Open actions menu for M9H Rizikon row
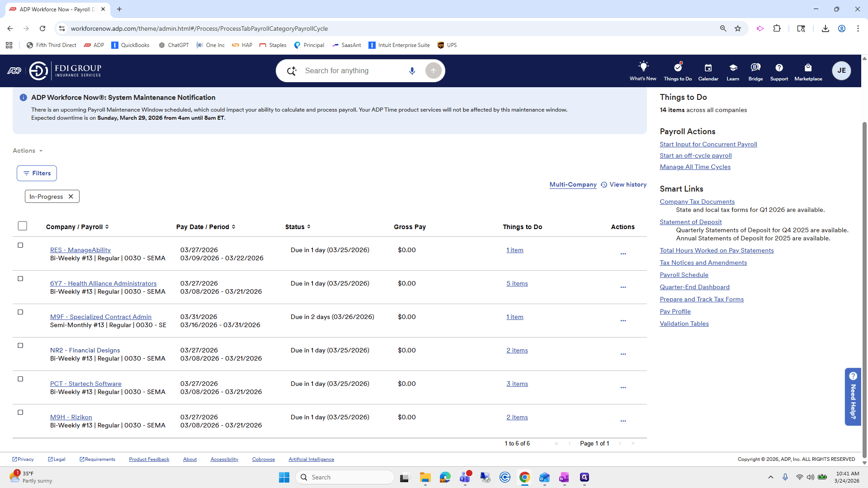This screenshot has height=488, width=868. pos(623,421)
